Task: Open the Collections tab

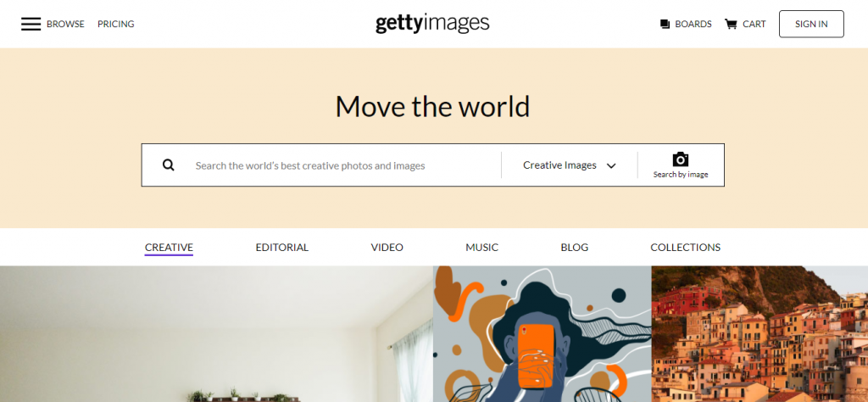Action: 685,248
